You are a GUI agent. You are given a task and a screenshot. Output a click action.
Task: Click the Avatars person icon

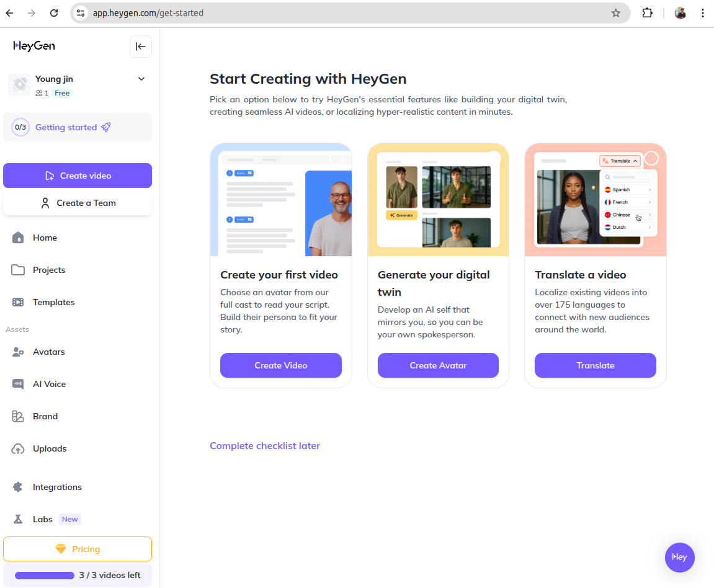click(18, 352)
